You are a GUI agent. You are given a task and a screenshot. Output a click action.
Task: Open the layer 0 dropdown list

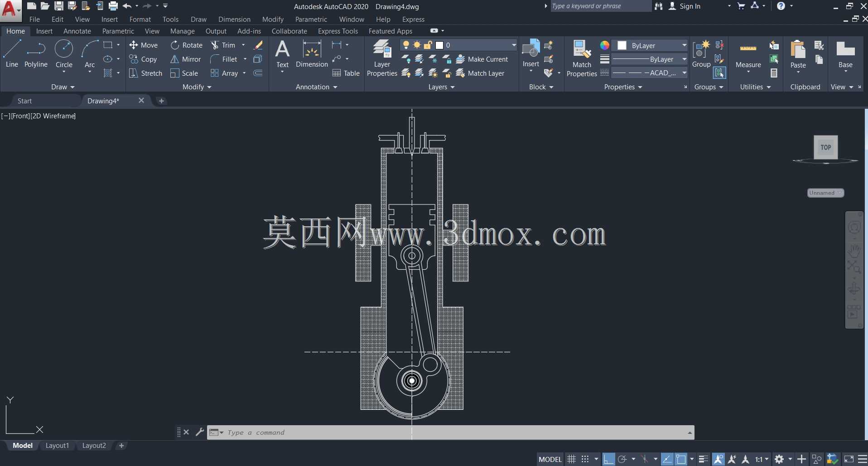(x=514, y=45)
